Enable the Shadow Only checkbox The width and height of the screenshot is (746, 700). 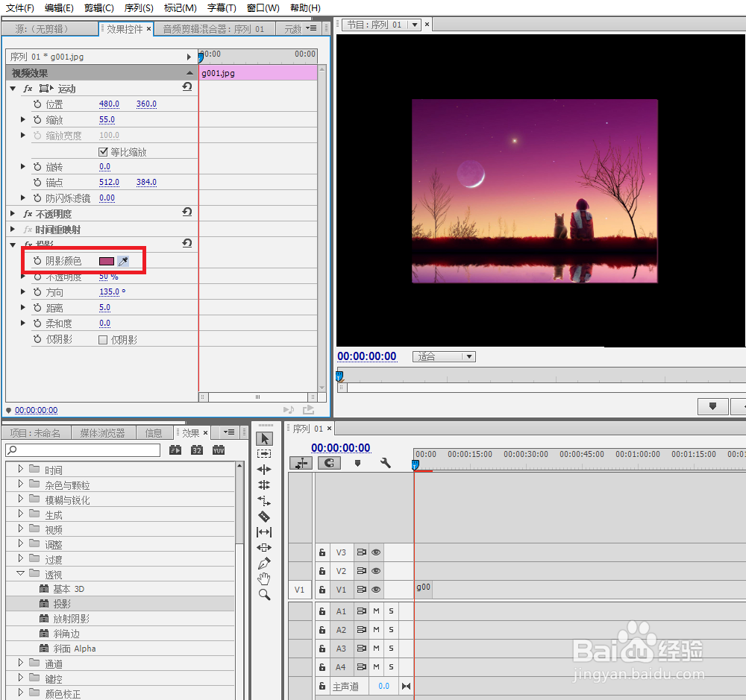[103, 339]
